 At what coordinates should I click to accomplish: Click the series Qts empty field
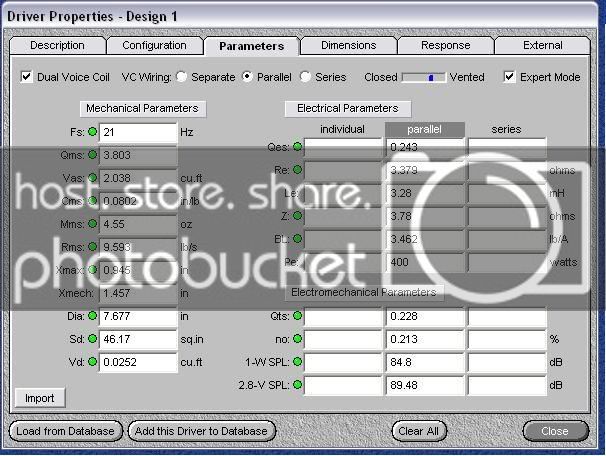coord(507,316)
